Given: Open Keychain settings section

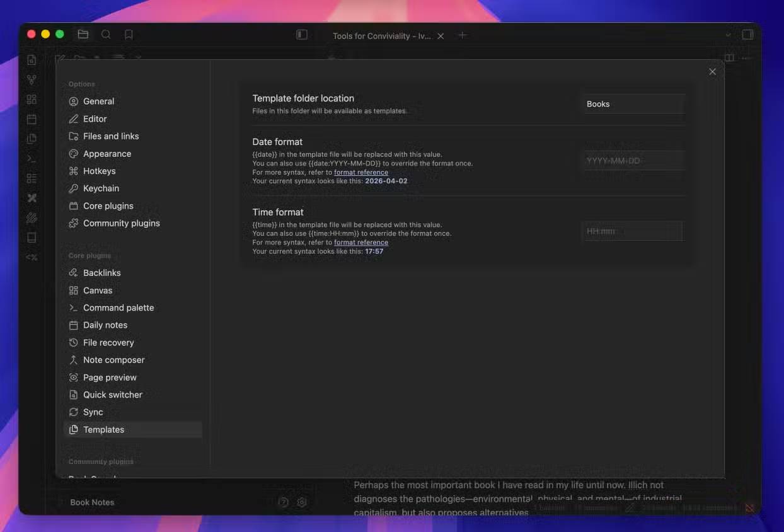Looking at the screenshot, I should point(133,188).
